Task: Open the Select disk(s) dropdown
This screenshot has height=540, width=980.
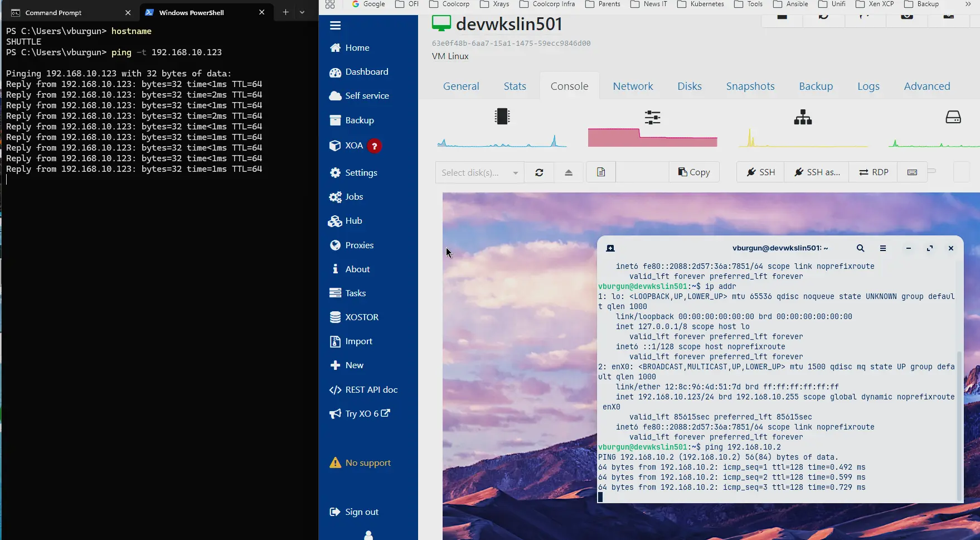Action: pyautogui.click(x=478, y=172)
